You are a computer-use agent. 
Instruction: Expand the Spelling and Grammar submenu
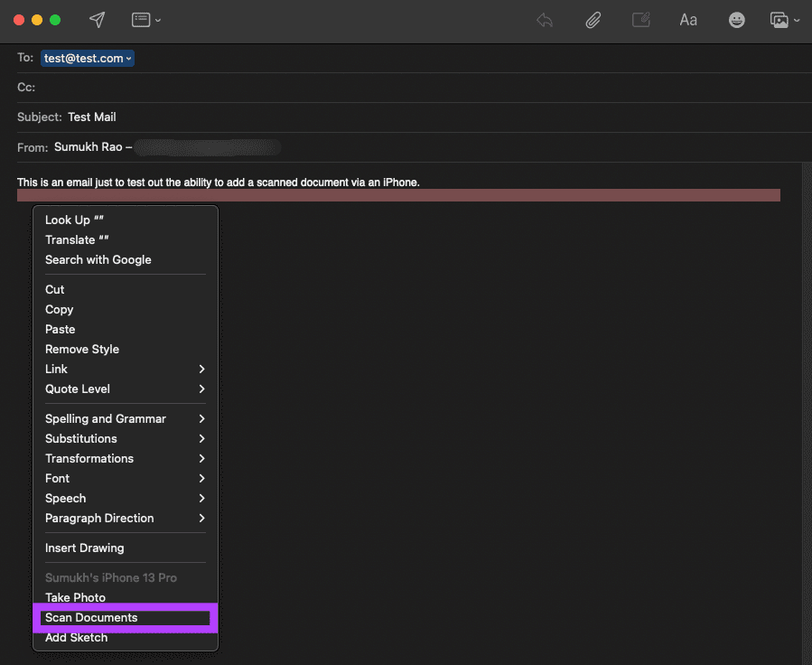coord(126,418)
